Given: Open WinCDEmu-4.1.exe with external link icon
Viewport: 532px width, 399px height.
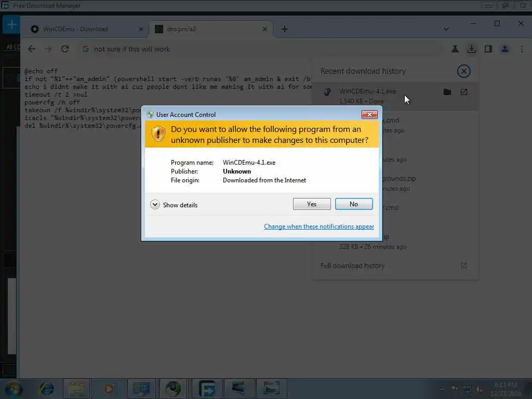Looking at the screenshot, I should tap(464, 92).
